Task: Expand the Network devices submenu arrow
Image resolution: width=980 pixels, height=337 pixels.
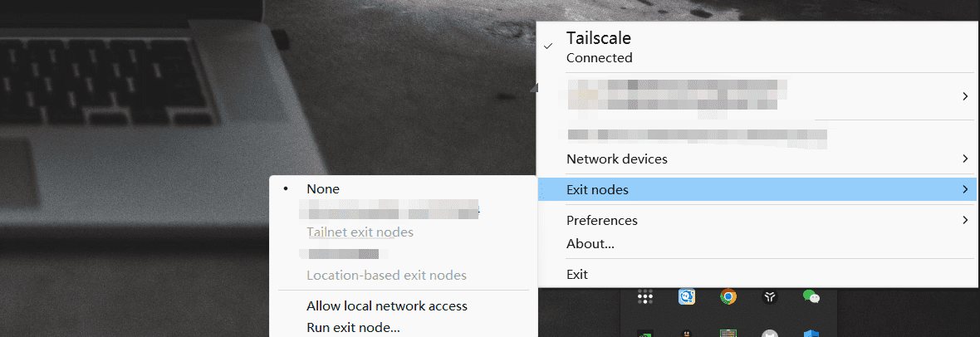Action: coord(966,159)
